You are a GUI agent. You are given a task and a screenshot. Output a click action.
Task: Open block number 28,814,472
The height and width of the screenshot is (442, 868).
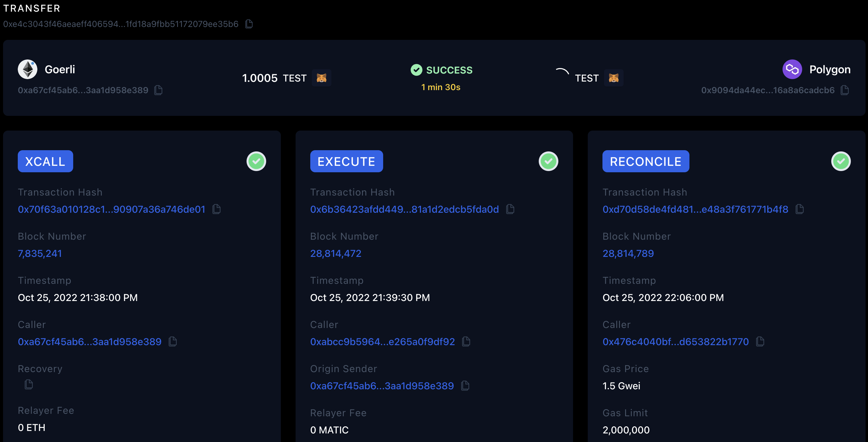tap(336, 253)
